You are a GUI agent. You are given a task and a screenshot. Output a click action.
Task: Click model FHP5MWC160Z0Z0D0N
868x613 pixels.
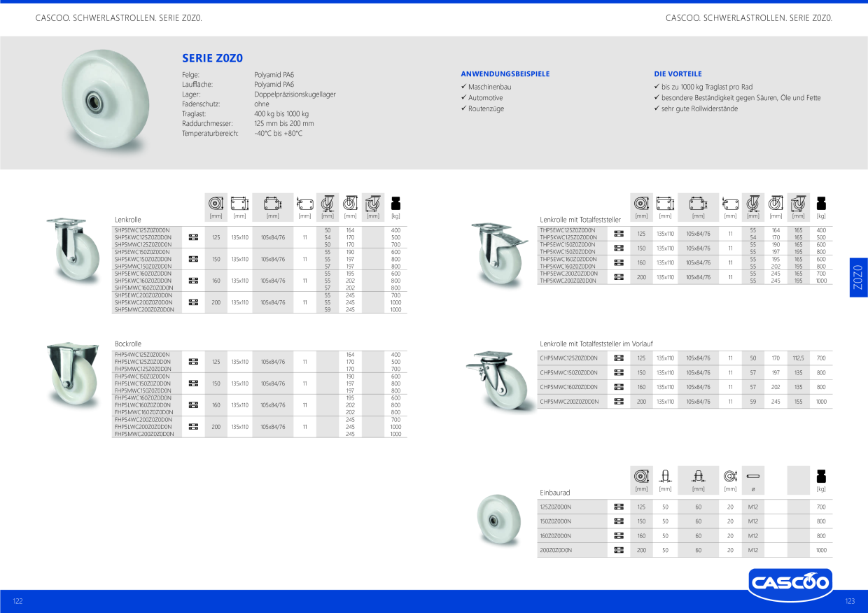coord(144,412)
